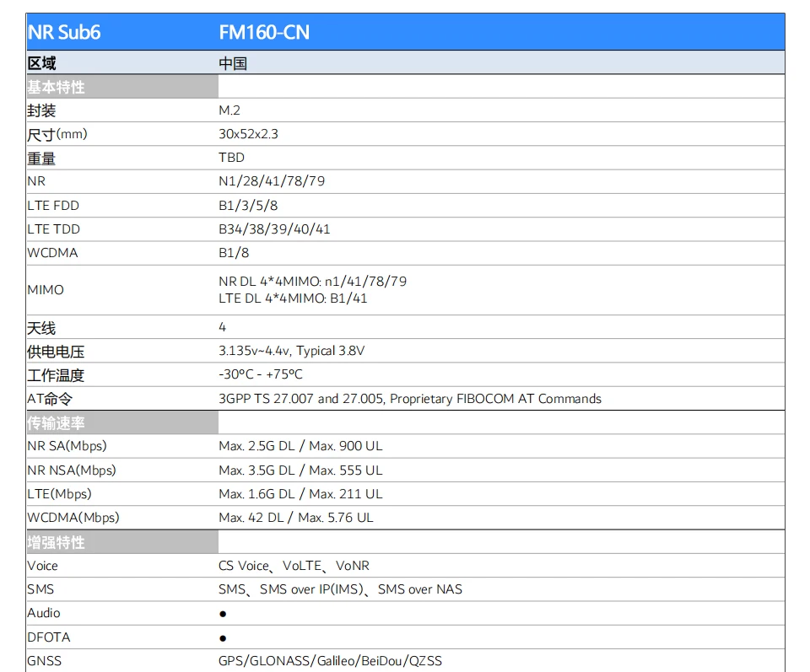This screenshot has width=810, height=672.
Task: Select the GPS/GLONASS/Galileo/BeiDou/QZSS GNSS value
Action: point(330,661)
